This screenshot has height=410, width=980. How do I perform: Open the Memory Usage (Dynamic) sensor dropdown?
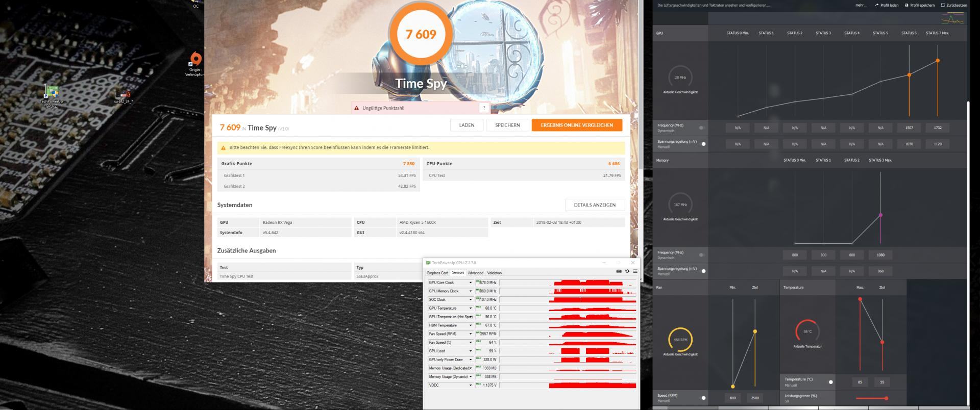pyautogui.click(x=471, y=377)
